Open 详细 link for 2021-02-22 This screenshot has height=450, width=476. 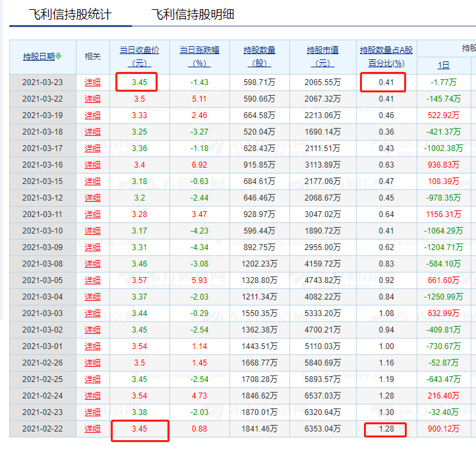(92, 429)
